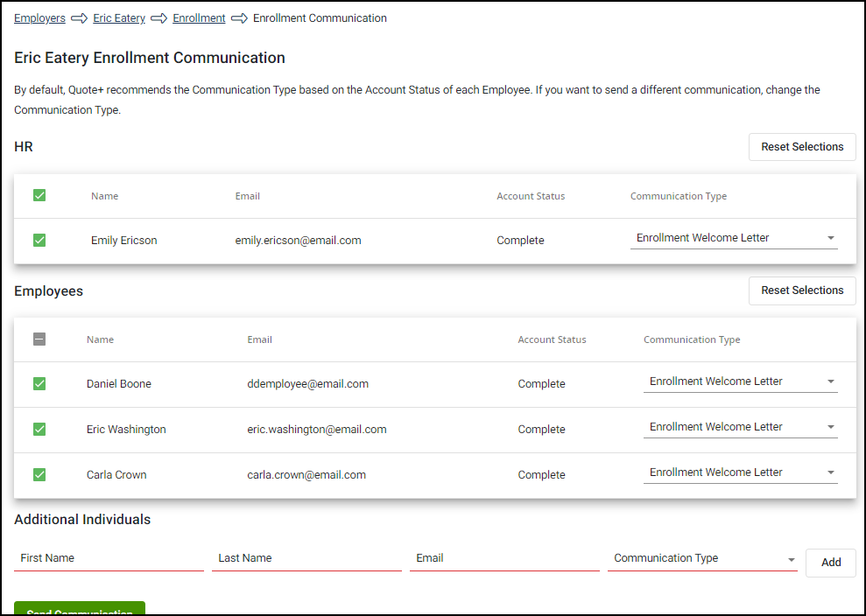The image size is (866, 616).
Task: Toggle the HR table header checkbox
Action: click(x=39, y=195)
